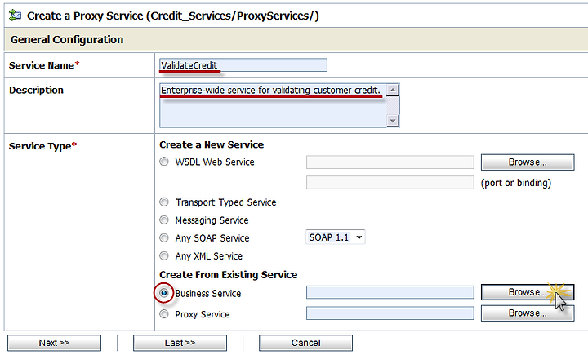Viewport: 588px width, 364px height.
Task: Select Any XML Service radio button
Action: coord(164,255)
